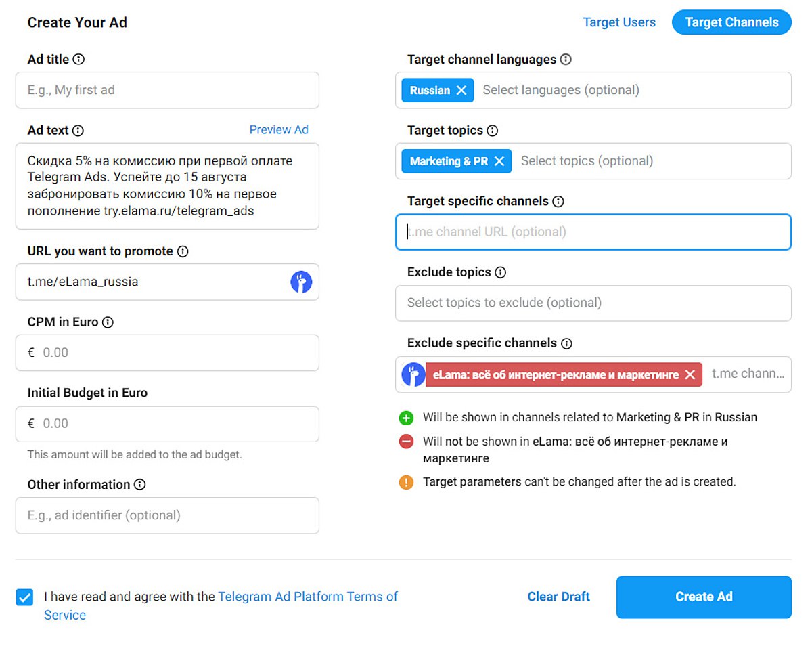
Task: Open the Preview Ad link
Action: (279, 130)
